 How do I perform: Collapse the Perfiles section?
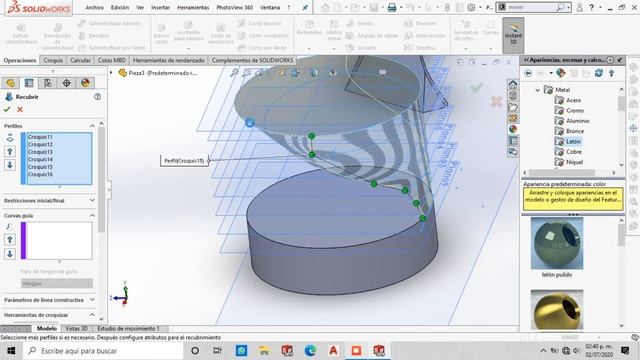92,126
